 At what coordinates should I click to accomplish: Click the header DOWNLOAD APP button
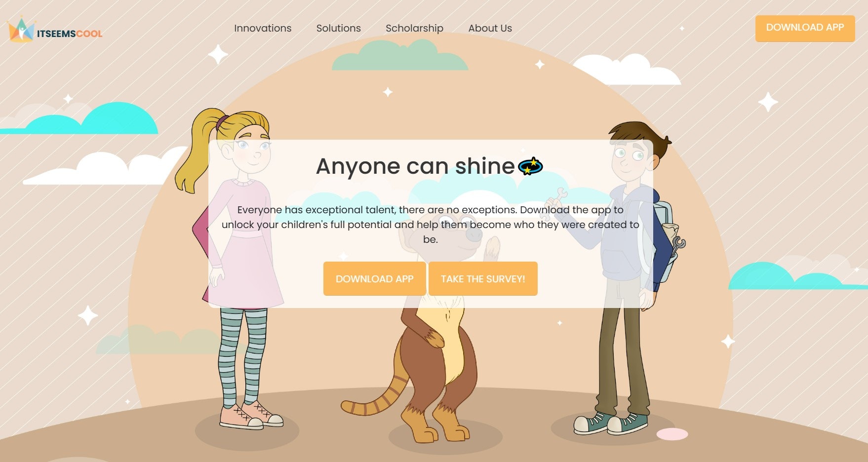click(x=805, y=28)
